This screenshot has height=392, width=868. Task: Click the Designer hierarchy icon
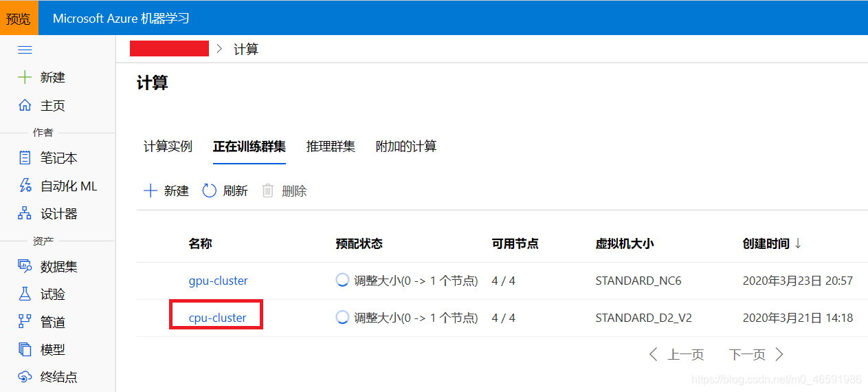coord(25,213)
